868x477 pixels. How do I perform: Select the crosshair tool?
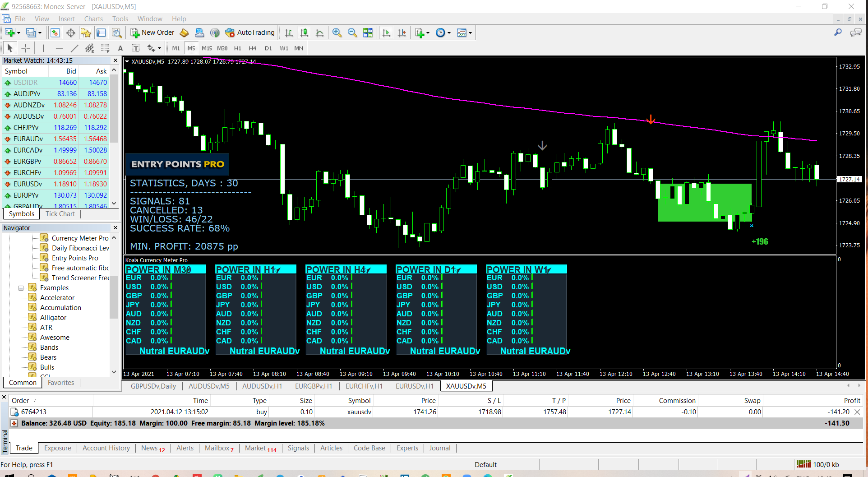26,48
